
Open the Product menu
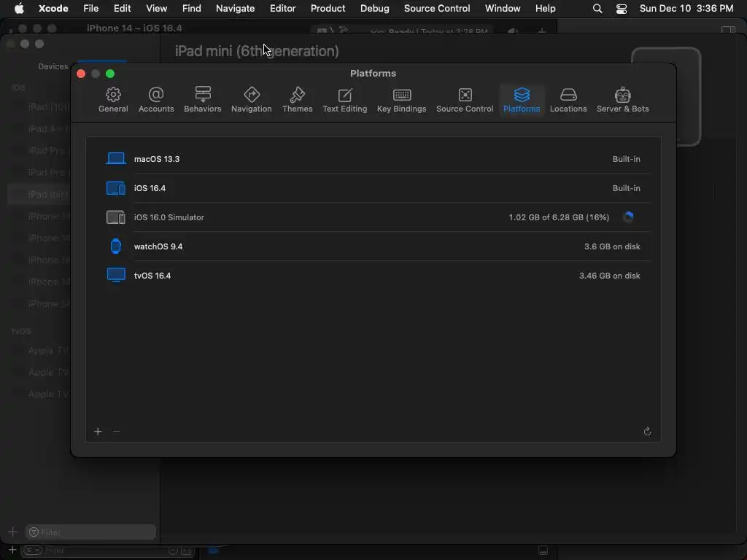[x=328, y=8]
